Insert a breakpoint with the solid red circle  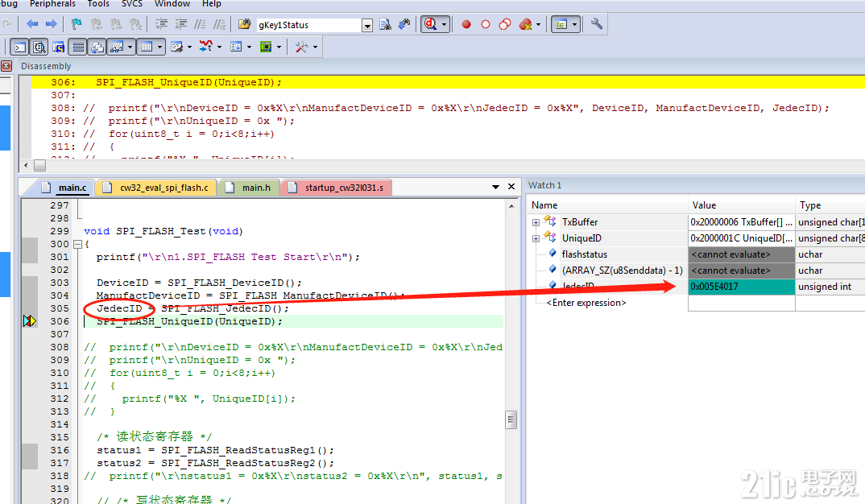coord(466,24)
